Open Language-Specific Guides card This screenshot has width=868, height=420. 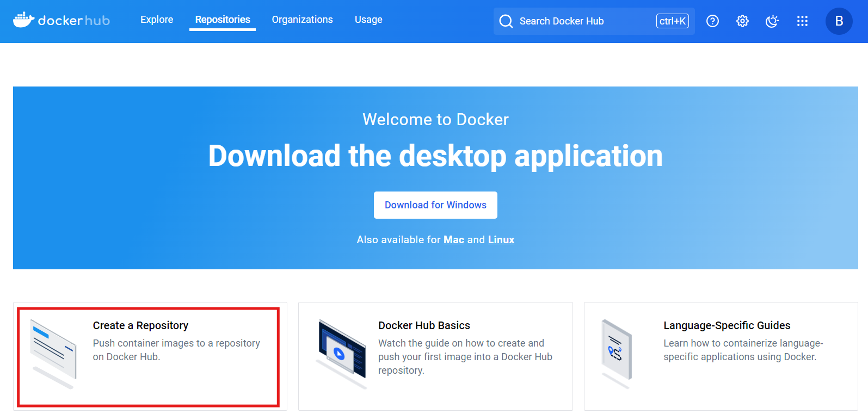(x=721, y=356)
